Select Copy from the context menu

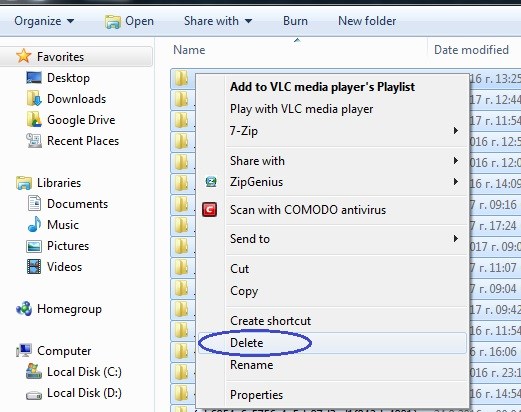pos(244,291)
